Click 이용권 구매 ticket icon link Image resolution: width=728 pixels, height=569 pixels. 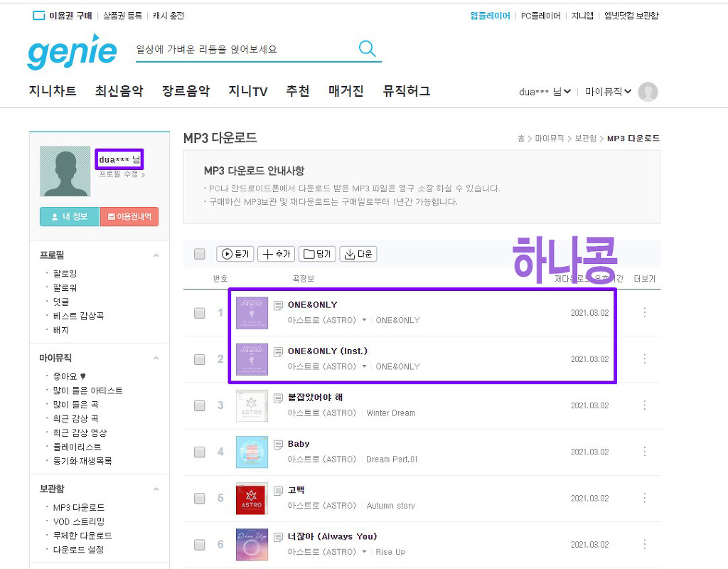point(63,16)
